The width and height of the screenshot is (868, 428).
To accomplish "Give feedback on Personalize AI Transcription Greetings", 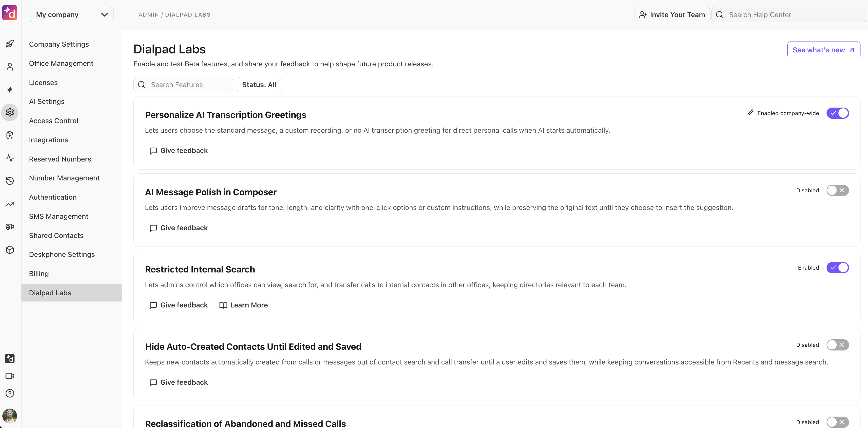I will [179, 151].
